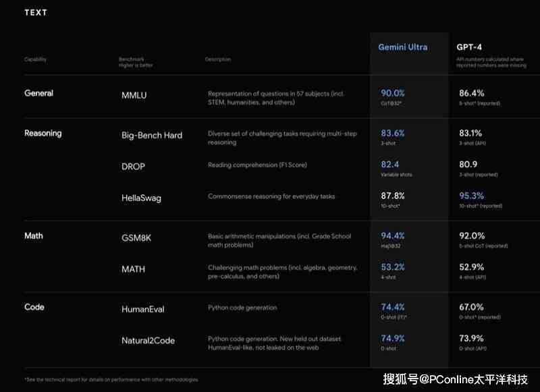
Task: Click the 52.9% MATH score
Action: click(x=471, y=267)
